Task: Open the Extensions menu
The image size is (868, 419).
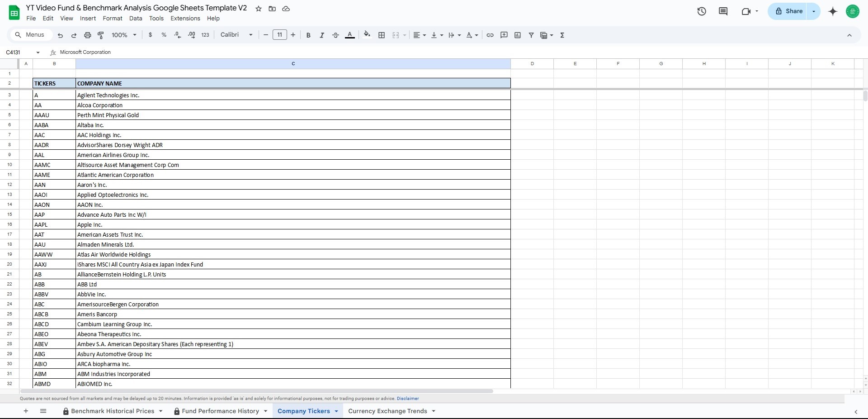Action: (185, 19)
